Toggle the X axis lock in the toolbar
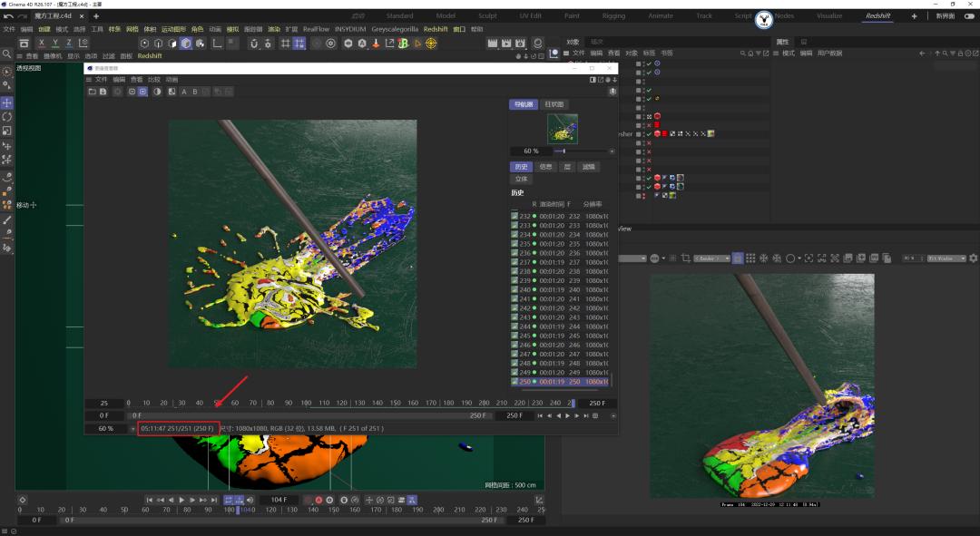 point(40,44)
